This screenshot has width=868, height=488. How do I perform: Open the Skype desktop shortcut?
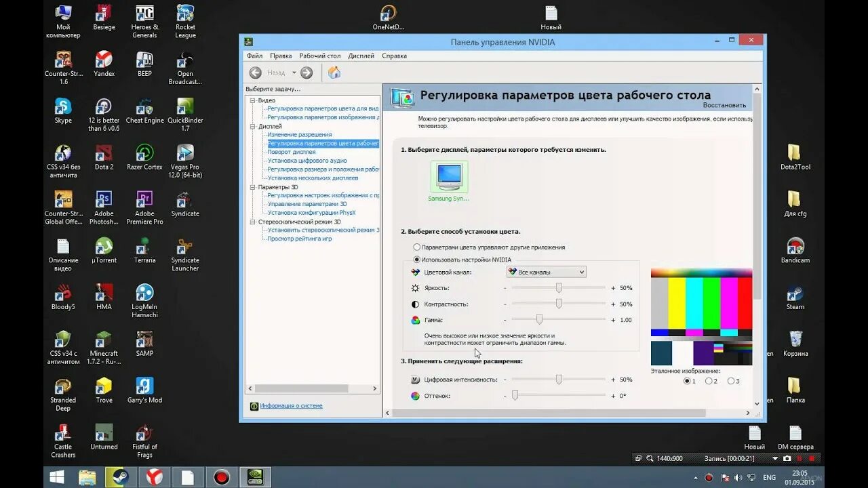point(63,112)
